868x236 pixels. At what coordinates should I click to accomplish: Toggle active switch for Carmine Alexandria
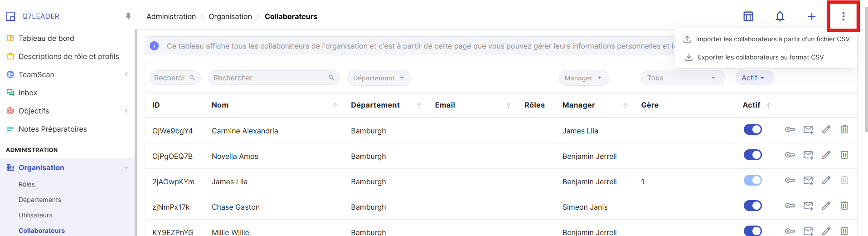coord(752,130)
